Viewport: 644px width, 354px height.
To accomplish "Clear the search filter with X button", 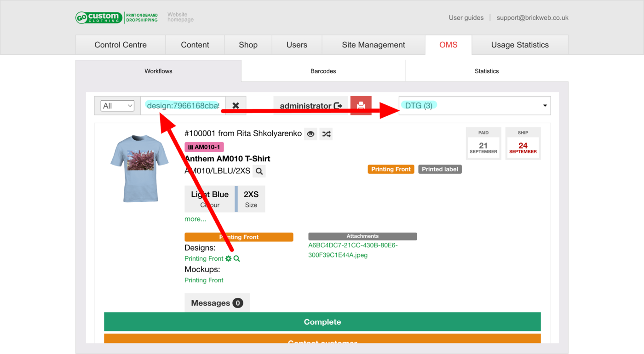I will pyautogui.click(x=236, y=106).
